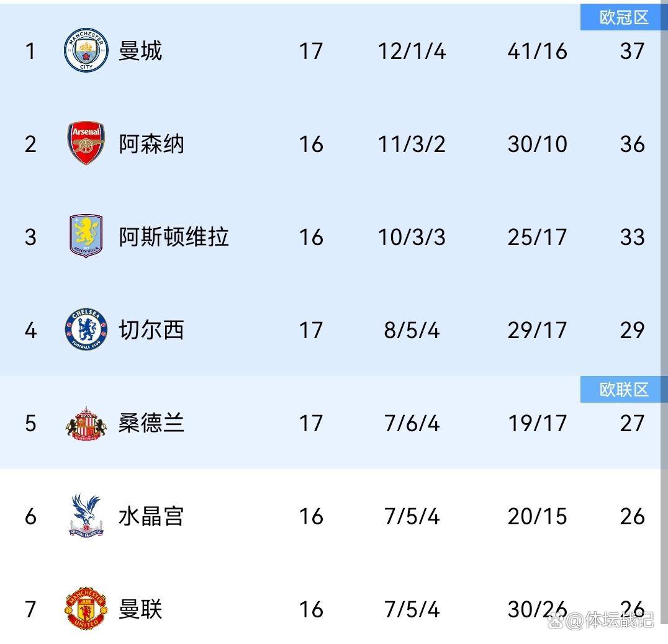Click the Manchester City club crest

pyautogui.click(x=86, y=51)
